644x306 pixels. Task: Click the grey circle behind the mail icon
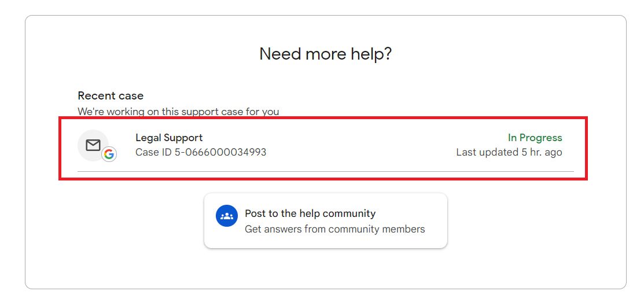coord(84,137)
